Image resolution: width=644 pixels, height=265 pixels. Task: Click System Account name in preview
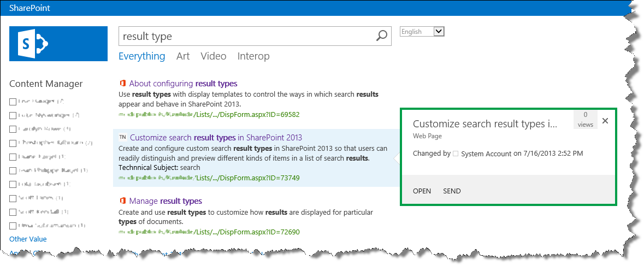click(x=486, y=154)
